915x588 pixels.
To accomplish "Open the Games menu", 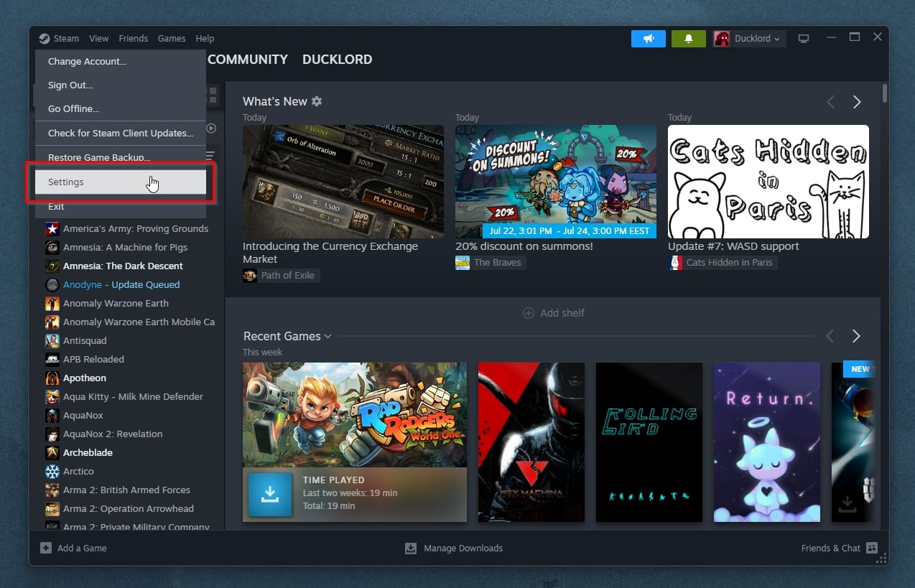I will click(172, 39).
